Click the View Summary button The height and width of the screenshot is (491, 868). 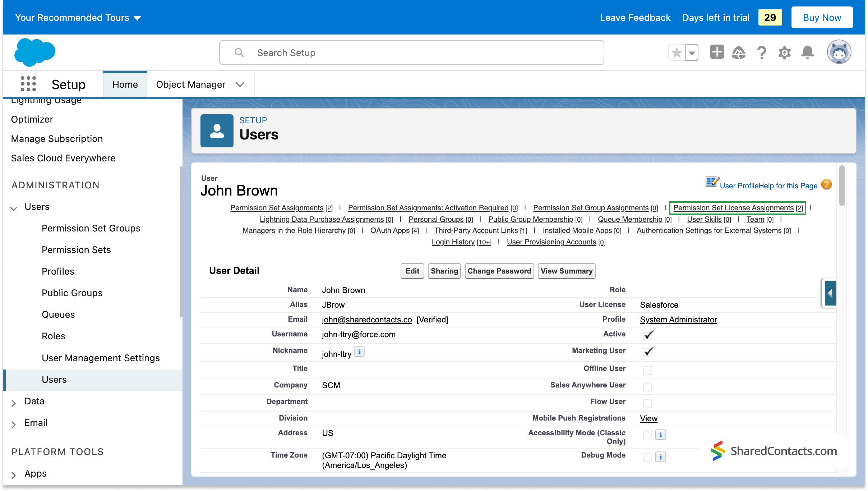click(566, 271)
